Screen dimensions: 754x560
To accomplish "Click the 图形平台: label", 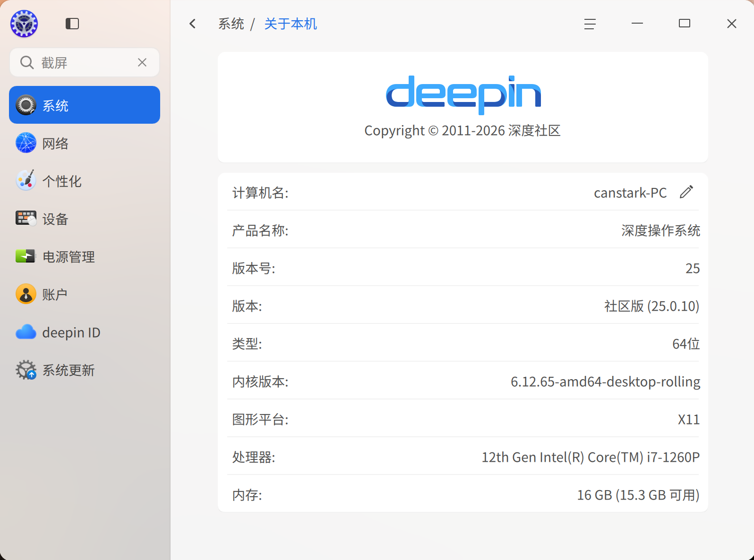I will [260, 419].
